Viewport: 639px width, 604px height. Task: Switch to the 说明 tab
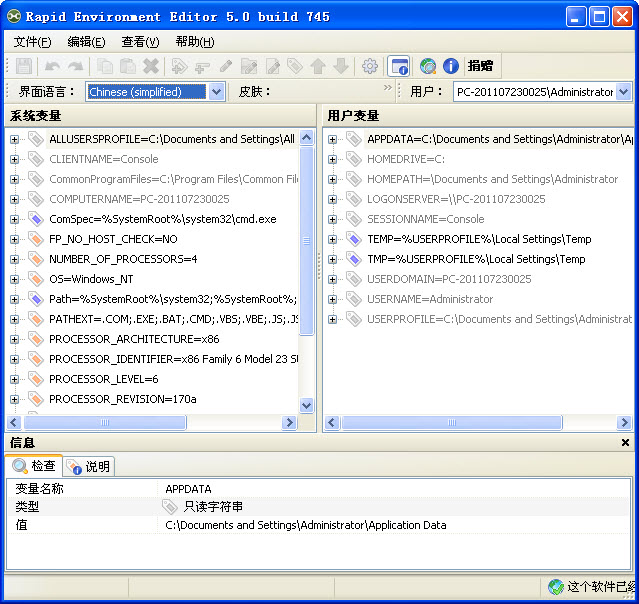89,466
